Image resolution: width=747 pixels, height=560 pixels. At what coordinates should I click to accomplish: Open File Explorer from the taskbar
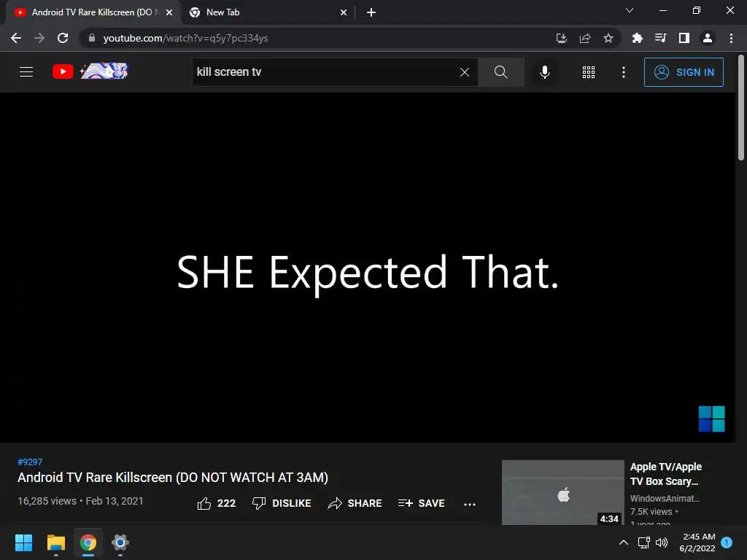coord(55,542)
